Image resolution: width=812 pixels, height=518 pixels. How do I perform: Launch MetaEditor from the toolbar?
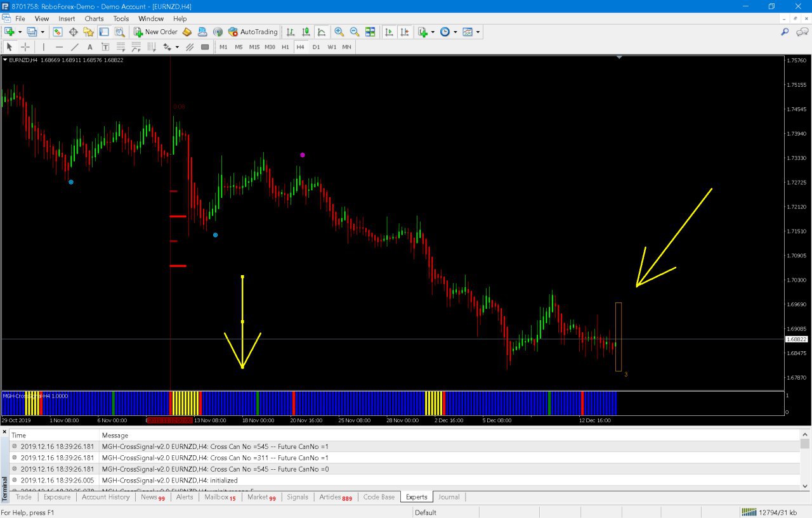tap(187, 32)
